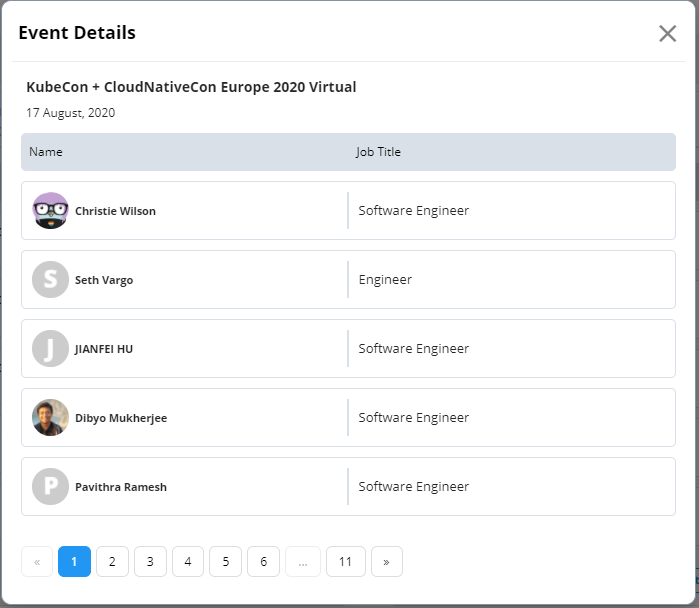Click Seth Vargo's S avatar icon
699x608 pixels.
50,279
